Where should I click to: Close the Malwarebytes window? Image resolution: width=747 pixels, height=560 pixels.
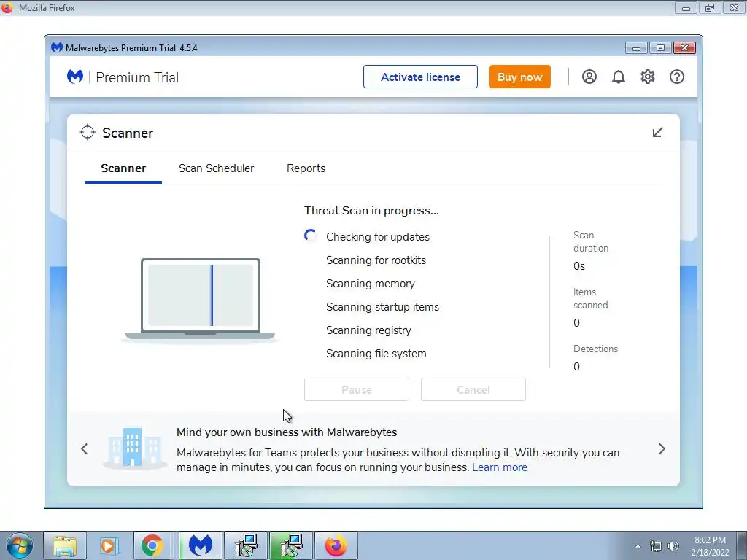[x=684, y=47]
